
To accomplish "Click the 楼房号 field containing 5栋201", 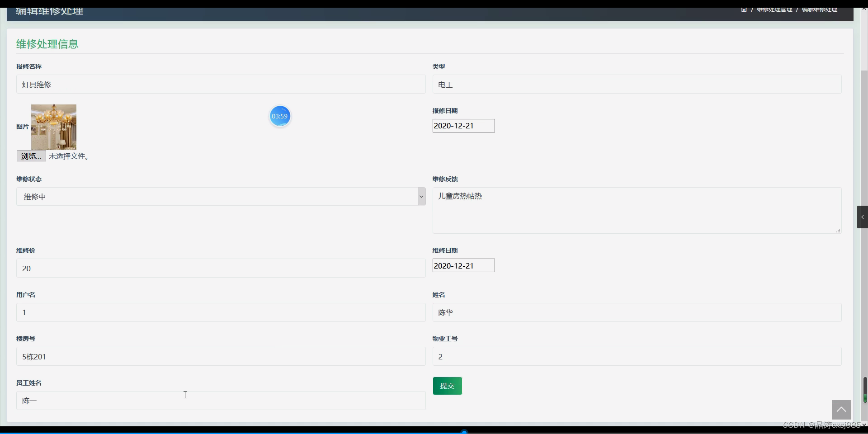I will pyautogui.click(x=221, y=356).
